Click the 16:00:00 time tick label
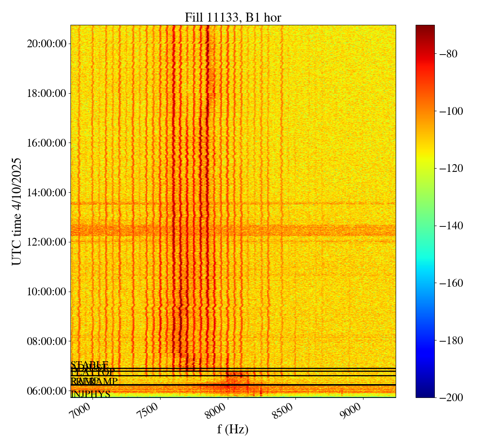The image size is (489, 448). [46, 143]
